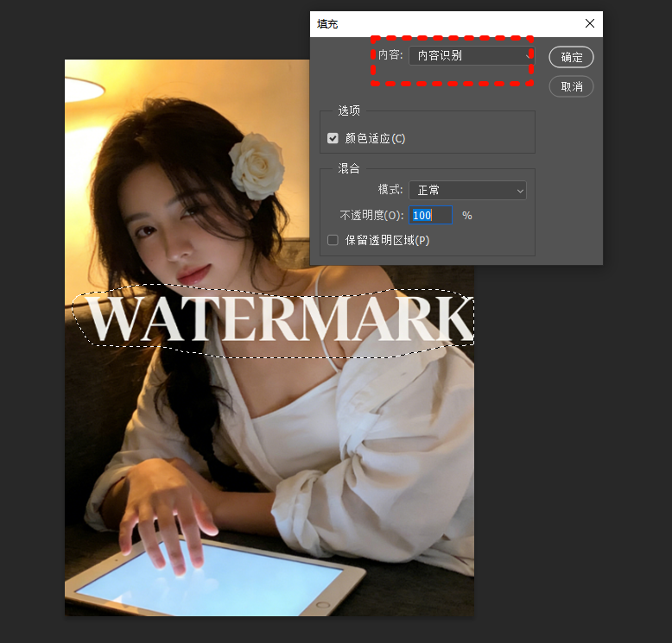Click the 取消 button
672x643 pixels.
click(571, 86)
